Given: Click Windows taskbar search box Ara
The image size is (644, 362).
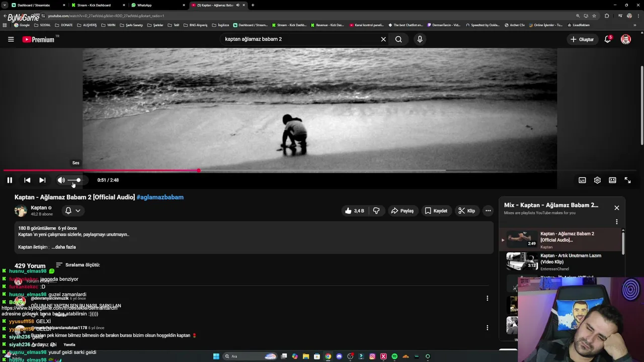Looking at the screenshot, I should [x=251, y=356].
